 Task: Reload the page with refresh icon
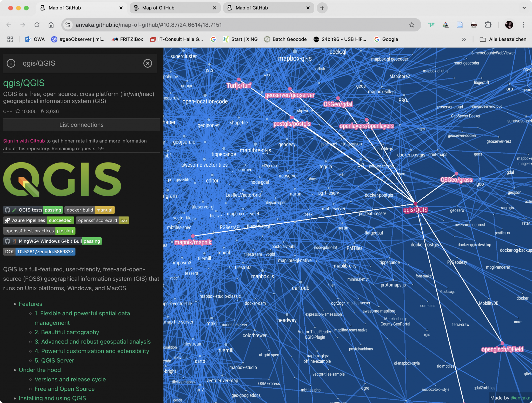[37, 25]
